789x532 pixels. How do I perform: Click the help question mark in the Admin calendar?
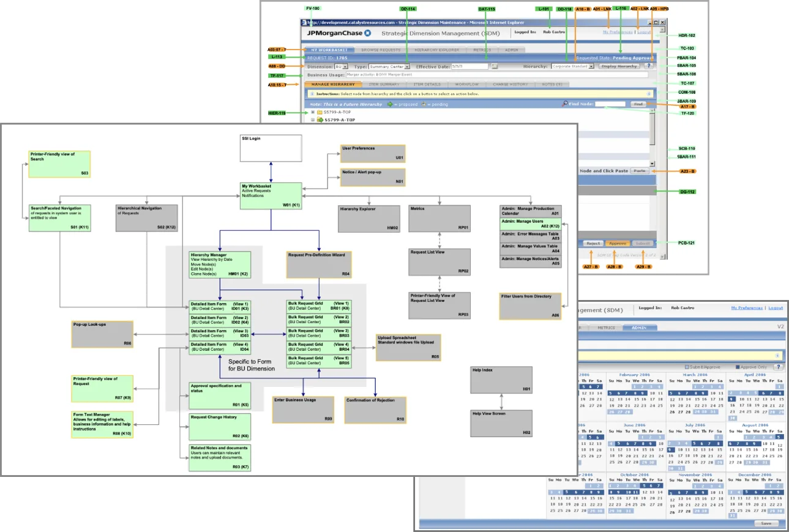779,367
